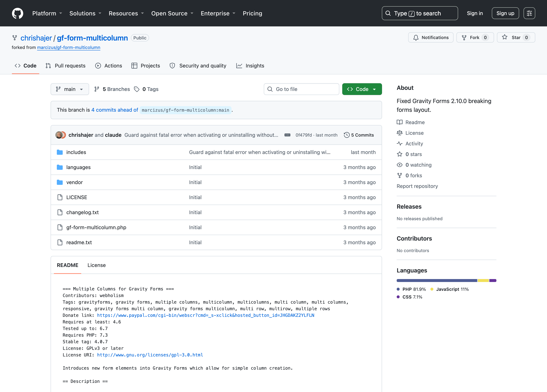Viewport: 547px width, 392px height.
Task: Click the LICENSE file icon
Action: coord(60,197)
